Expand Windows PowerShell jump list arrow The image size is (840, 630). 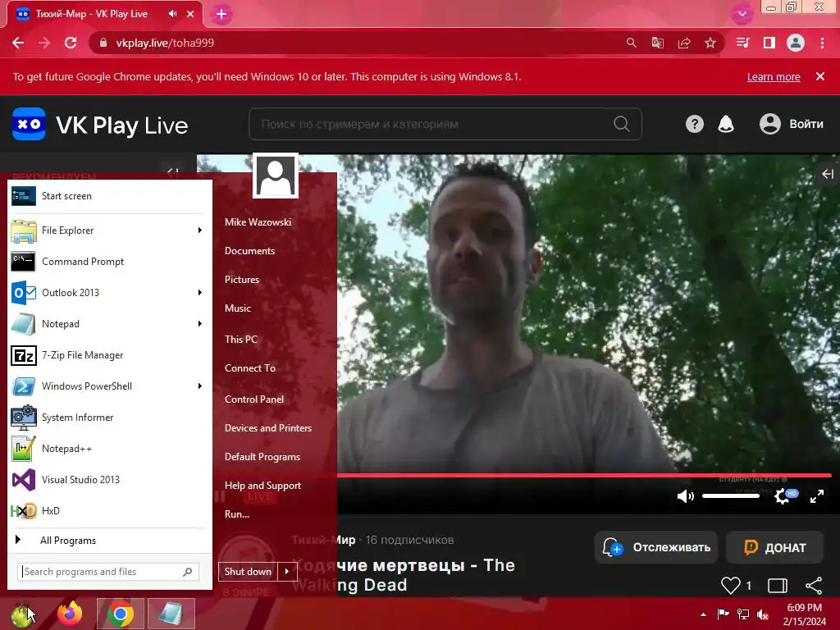200,386
